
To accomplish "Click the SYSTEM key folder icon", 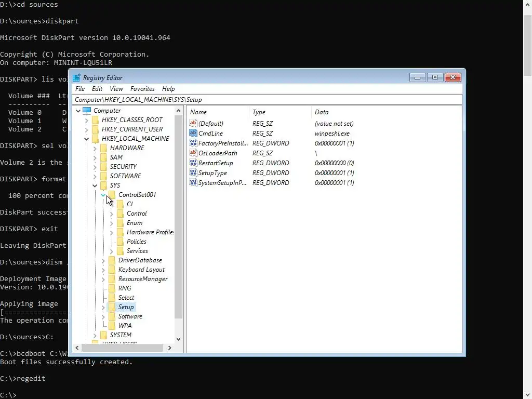I will (103, 335).
